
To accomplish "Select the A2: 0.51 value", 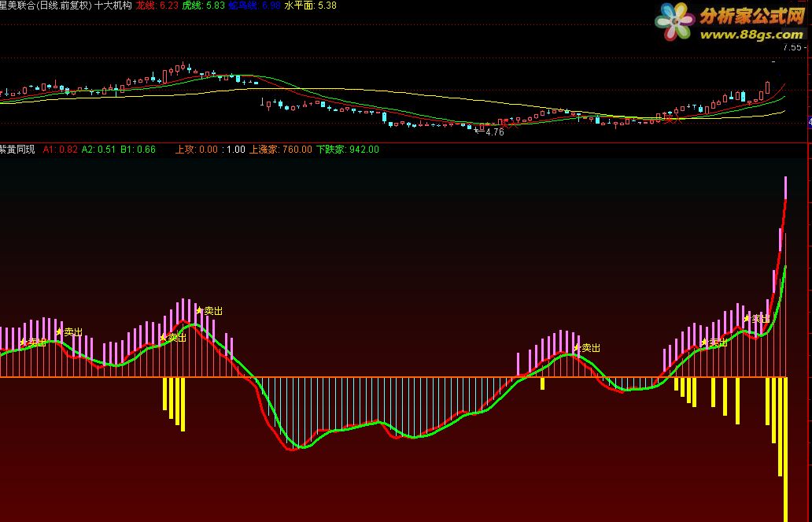I will tap(98, 150).
